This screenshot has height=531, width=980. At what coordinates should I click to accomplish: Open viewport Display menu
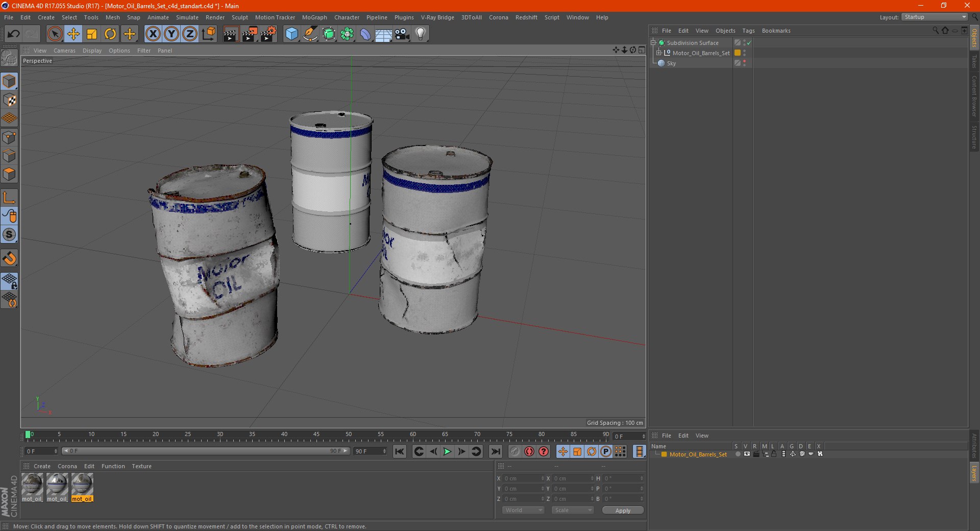pyautogui.click(x=92, y=51)
